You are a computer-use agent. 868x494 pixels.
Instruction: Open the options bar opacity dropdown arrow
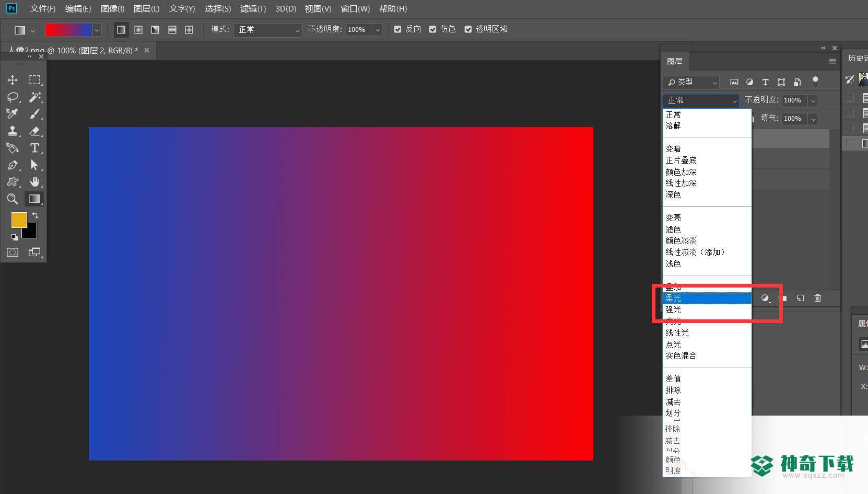click(378, 30)
